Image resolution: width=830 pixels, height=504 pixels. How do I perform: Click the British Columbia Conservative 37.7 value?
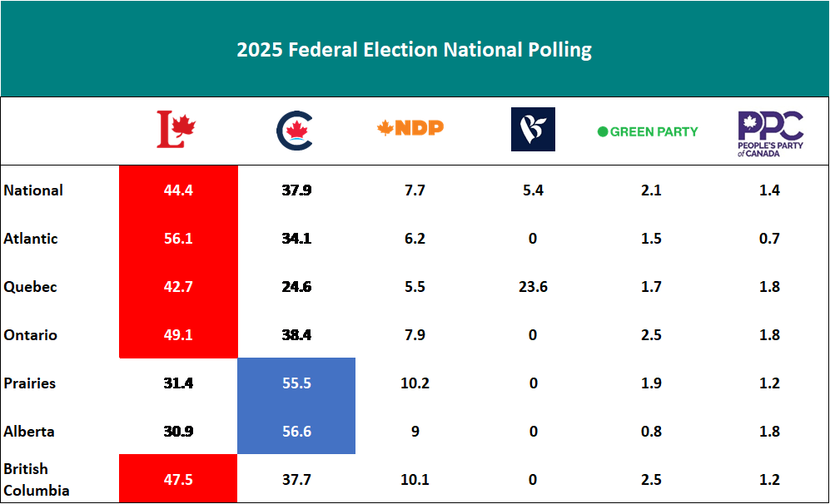tap(296, 480)
